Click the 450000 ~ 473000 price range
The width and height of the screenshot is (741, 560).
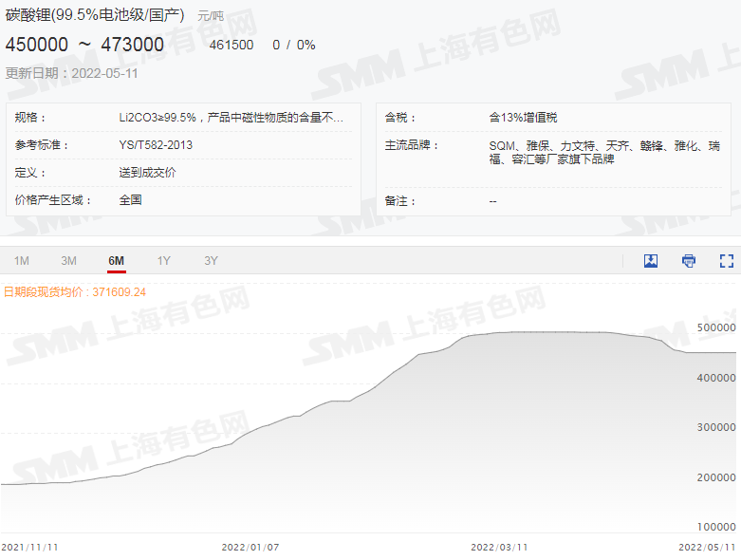pyautogui.click(x=84, y=45)
